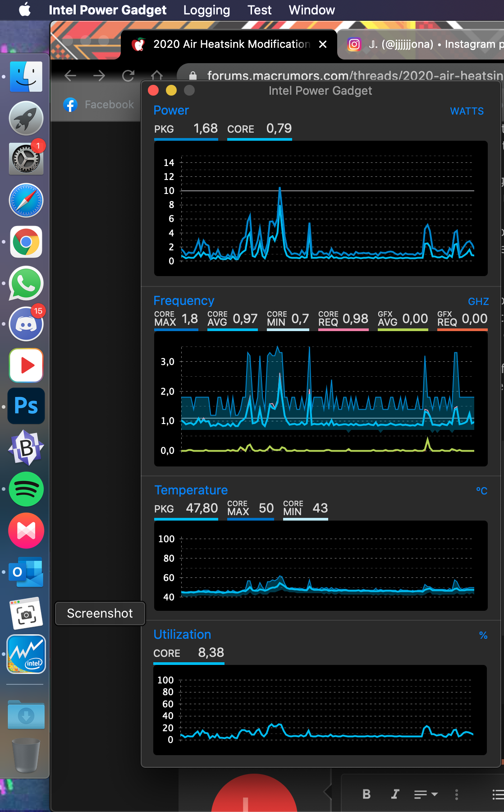
Task: Click CORE MAX temperature value 50
Action: tap(266, 508)
